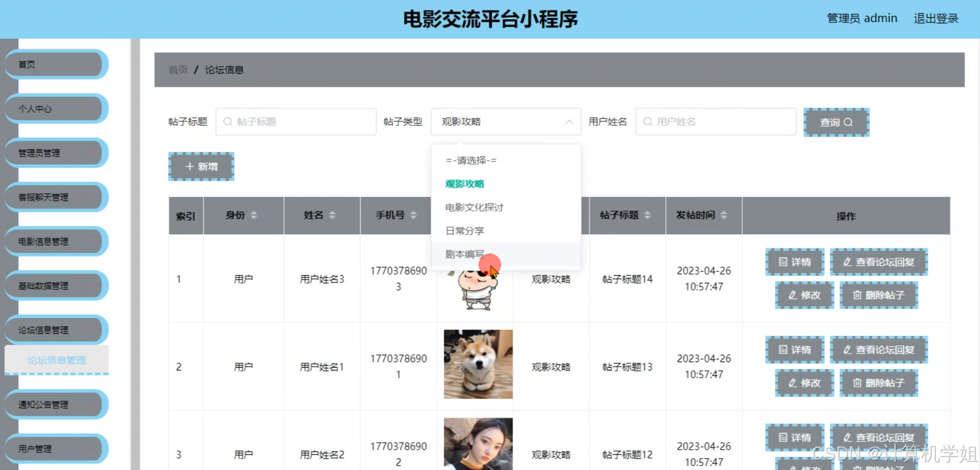
Task: Focus the 帖子标题 search input
Action: [296, 121]
